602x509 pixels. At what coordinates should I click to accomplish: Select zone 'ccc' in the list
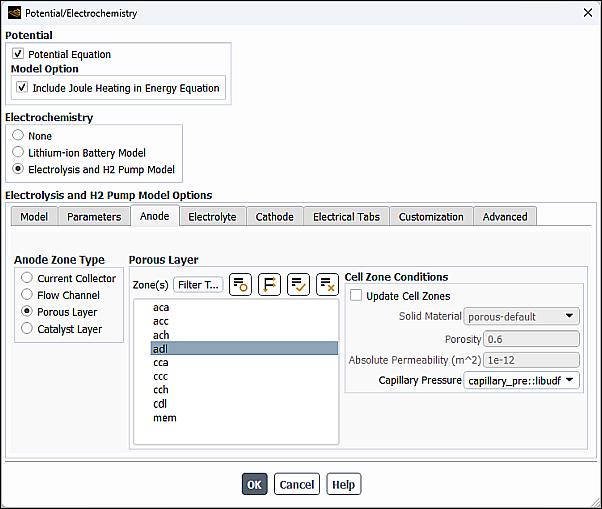(x=244, y=376)
